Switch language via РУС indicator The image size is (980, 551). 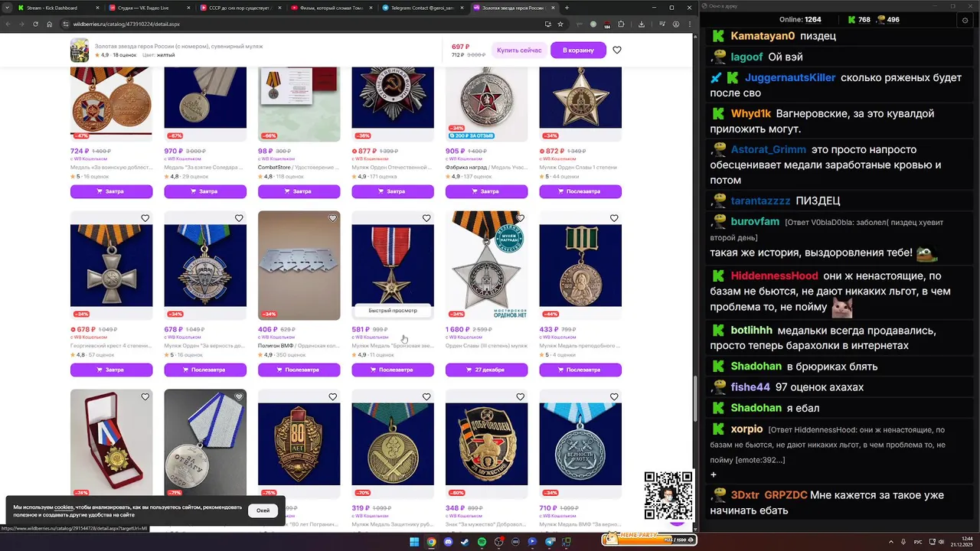[x=918, y=542]
